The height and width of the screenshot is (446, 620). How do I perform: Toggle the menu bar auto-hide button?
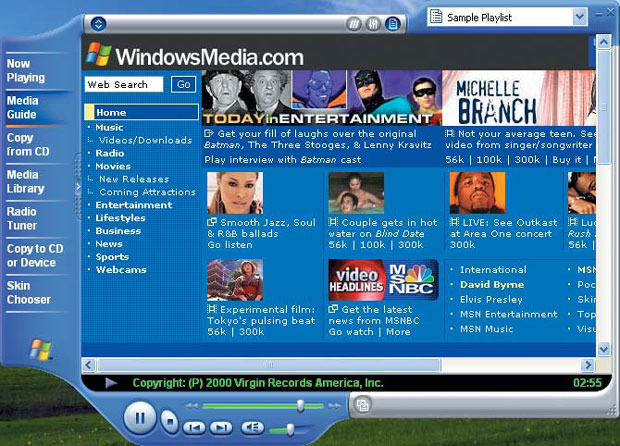pos(98,24)
